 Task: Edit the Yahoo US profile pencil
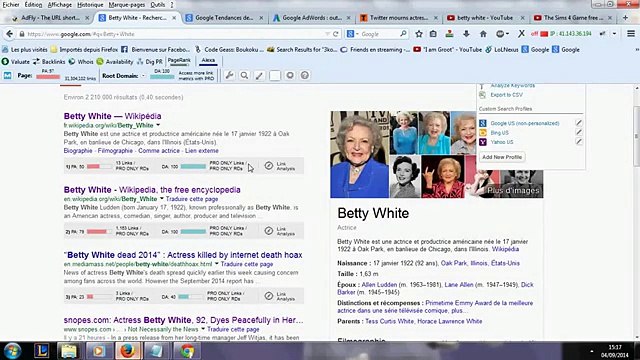coord(578,142)
